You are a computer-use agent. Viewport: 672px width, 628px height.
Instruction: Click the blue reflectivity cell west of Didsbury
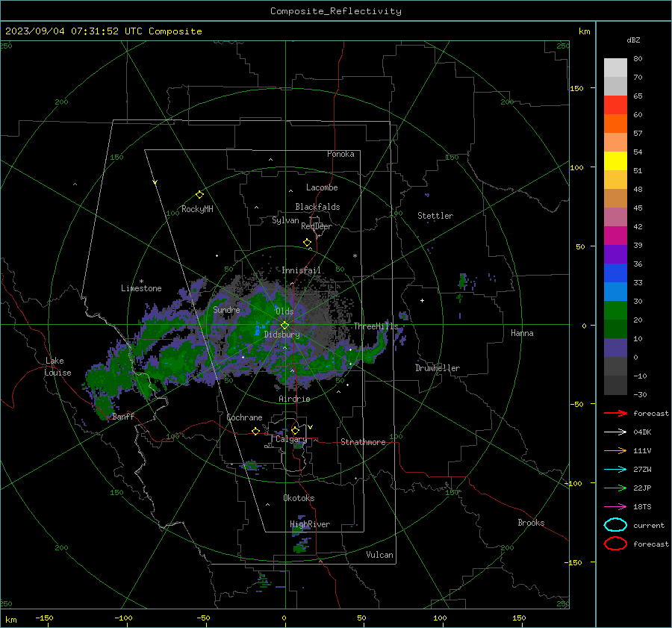click(259, 329)
